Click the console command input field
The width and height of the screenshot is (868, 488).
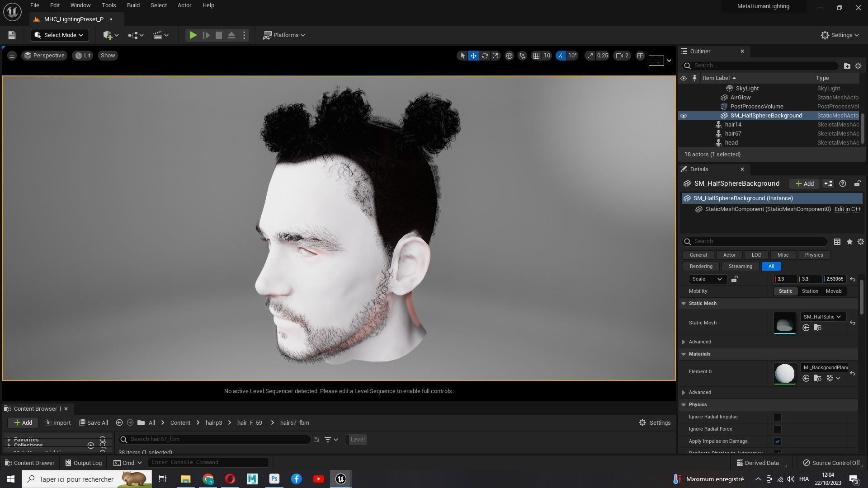tap(208, 463)
